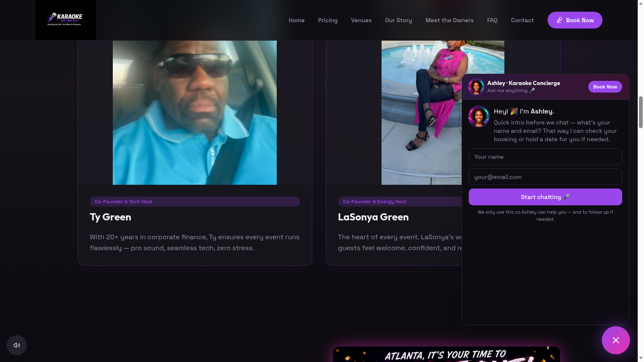Open the Venues nav link

coord(361,20)
